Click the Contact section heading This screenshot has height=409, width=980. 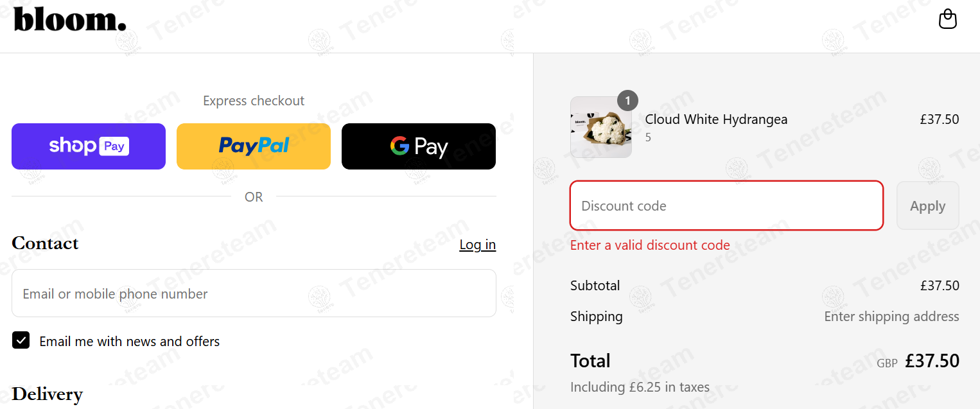pyautogui.click(x=45, y=243)
